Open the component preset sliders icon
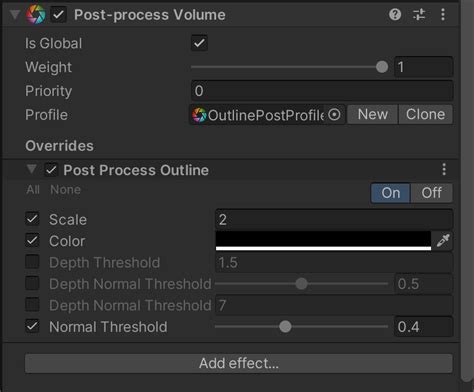The height and width of the screenshot is (392, 474). pos(419,14)
